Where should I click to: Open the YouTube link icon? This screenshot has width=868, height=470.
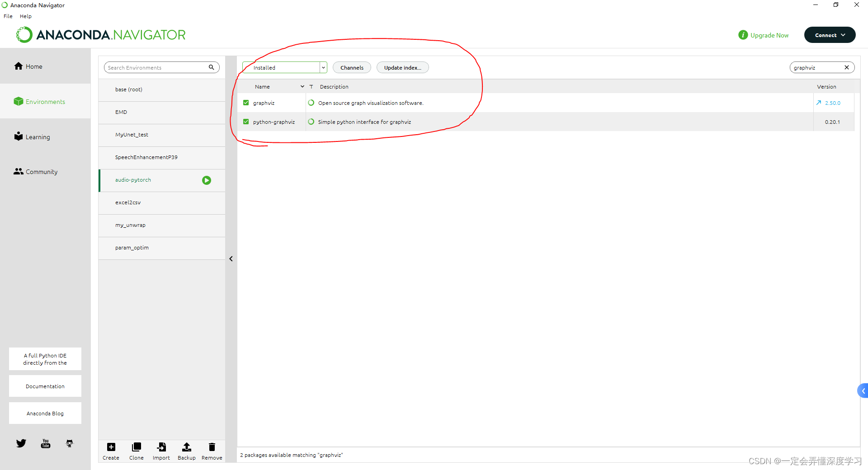coord(46,443)
